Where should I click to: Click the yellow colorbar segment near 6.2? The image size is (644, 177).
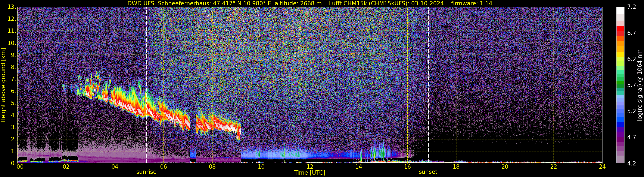tap(620, 55)
